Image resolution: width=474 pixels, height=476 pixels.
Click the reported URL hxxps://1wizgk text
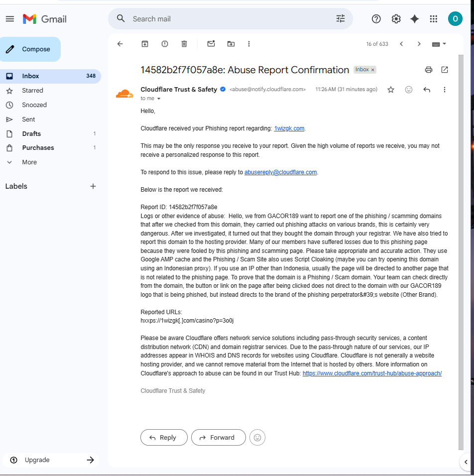point(187,321)
